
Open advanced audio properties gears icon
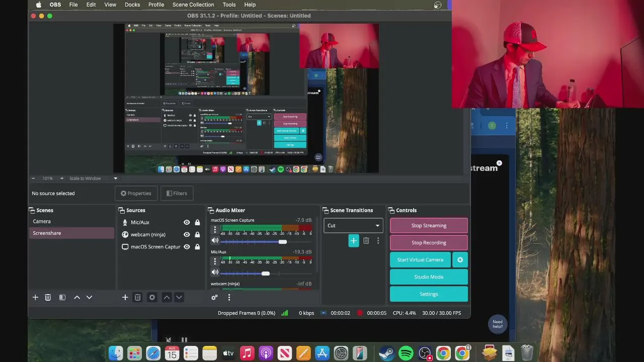pos(214,297)
